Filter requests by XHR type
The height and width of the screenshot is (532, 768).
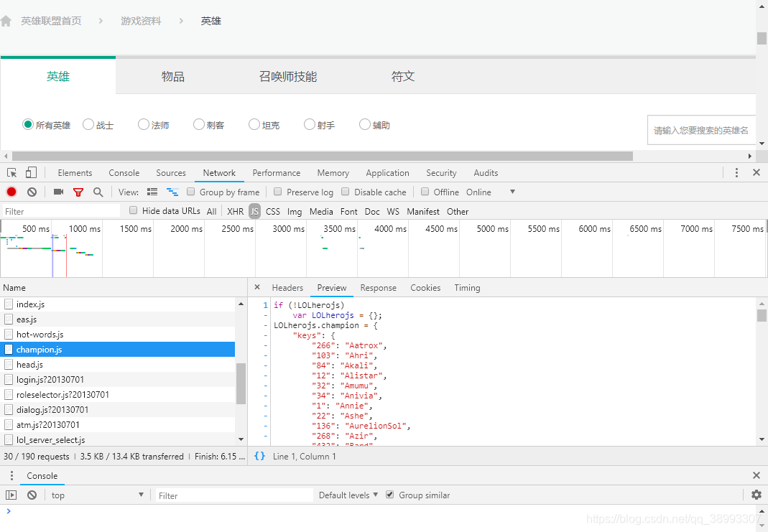tap(235, 211)
